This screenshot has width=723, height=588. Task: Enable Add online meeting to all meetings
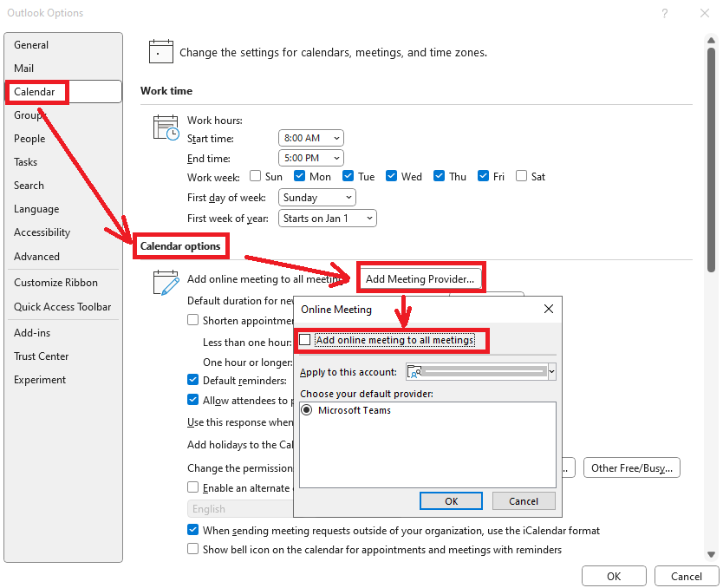click(x=304, y=340)
